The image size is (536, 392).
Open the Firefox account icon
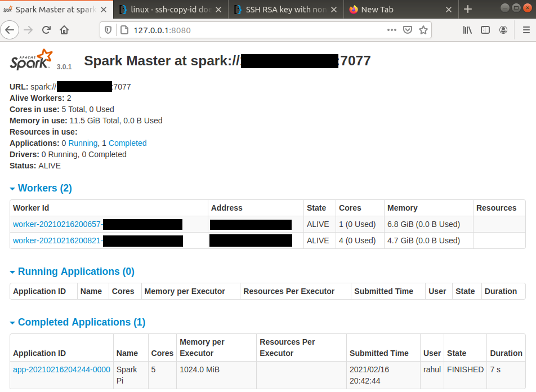(503, 30)
